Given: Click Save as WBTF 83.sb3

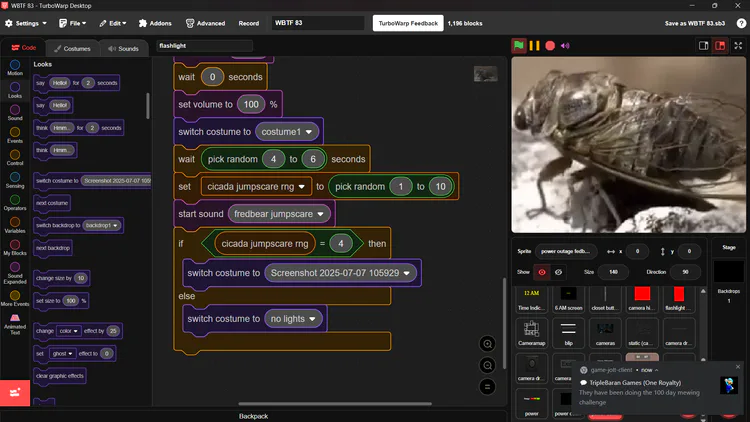Looking at the screenshot, I should (x=695, y=23).
